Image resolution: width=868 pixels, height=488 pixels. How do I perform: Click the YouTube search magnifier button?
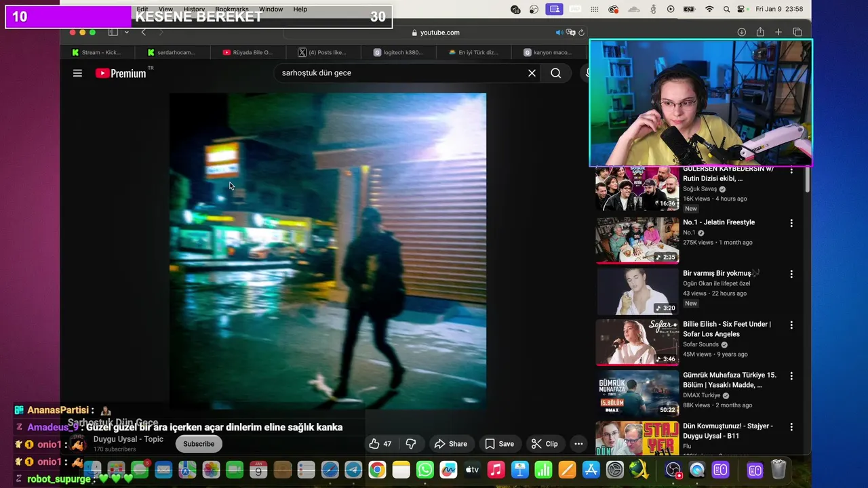pyautogui.click(x=556, y=73)
